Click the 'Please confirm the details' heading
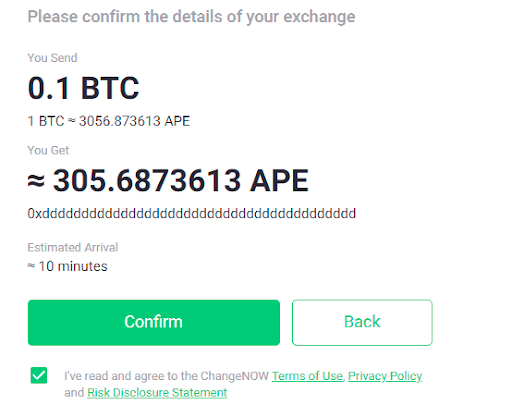 click(x=191, y=17)
